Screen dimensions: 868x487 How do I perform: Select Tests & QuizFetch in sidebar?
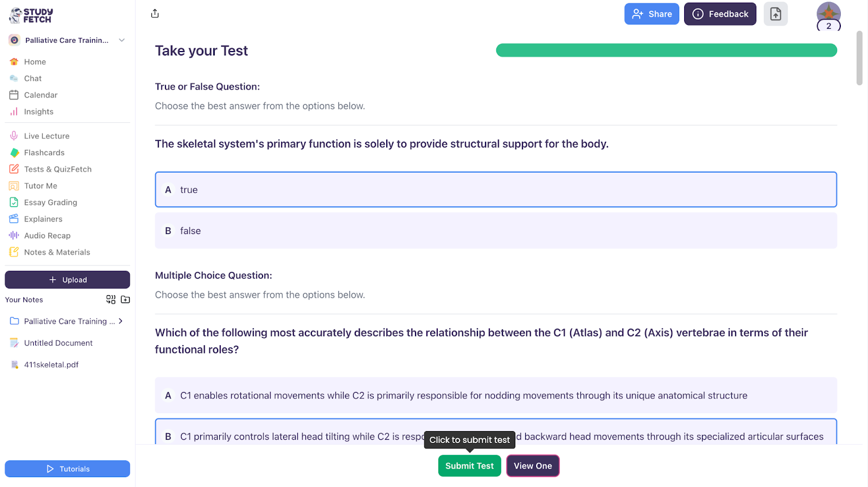pyautogui.click(x=58, y=169)
